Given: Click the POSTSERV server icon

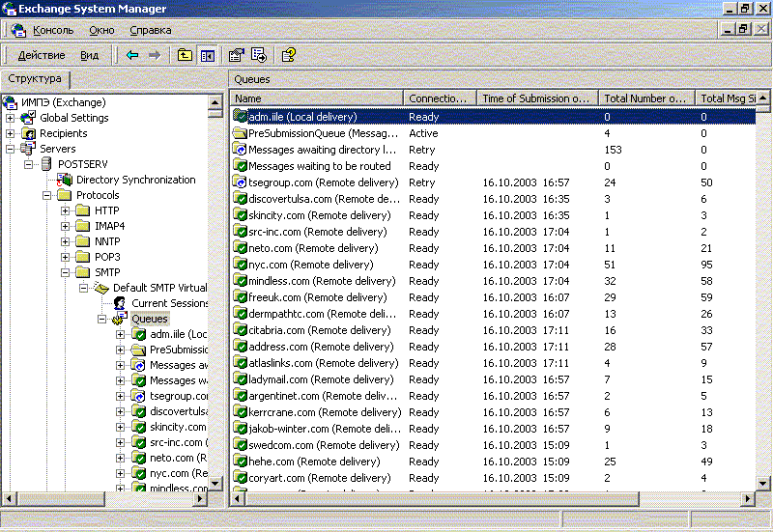Looking at the screenshot, I should (46, 164).
